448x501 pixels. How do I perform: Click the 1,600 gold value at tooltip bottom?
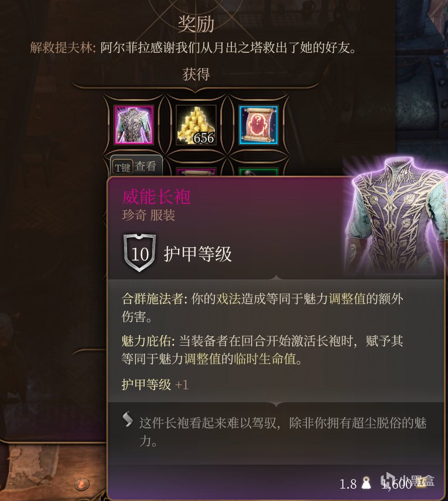pyautogui.click(x=396, y=484)
